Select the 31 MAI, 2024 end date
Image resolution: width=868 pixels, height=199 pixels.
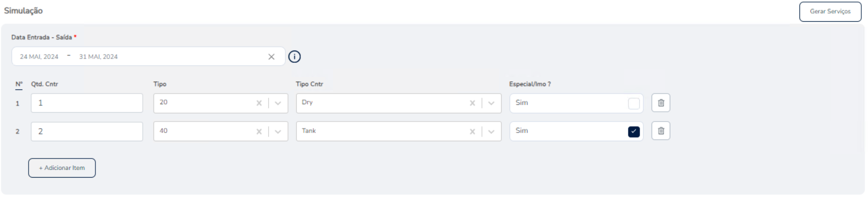[99, 57]
